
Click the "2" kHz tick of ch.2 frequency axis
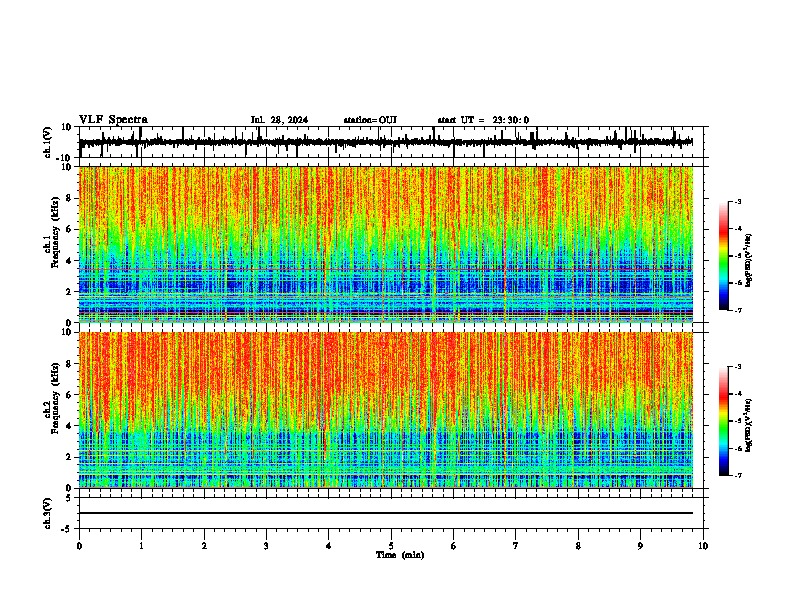coord(69,457)
